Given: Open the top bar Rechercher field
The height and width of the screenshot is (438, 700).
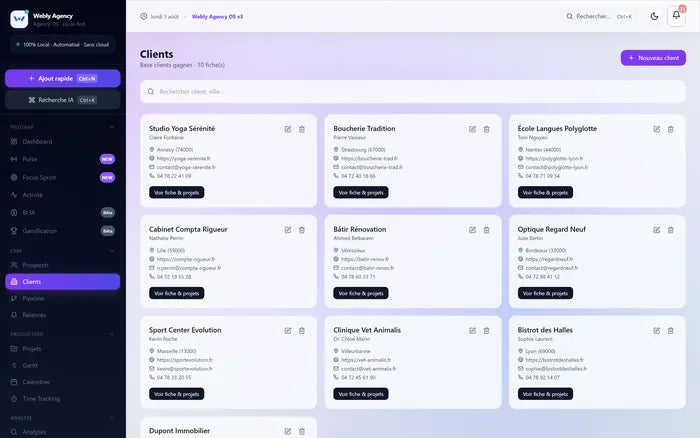Looking at the screenshot, I should point(600,16).
